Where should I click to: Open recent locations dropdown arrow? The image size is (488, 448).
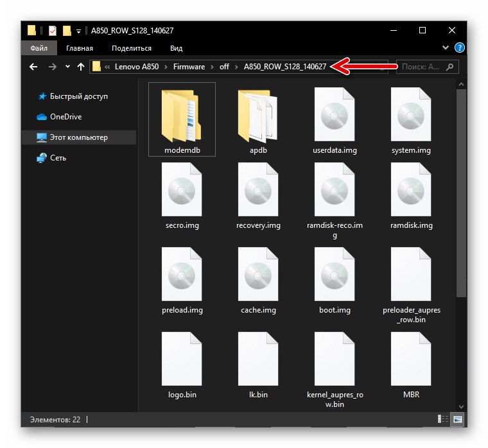click(x=67, y=67)
